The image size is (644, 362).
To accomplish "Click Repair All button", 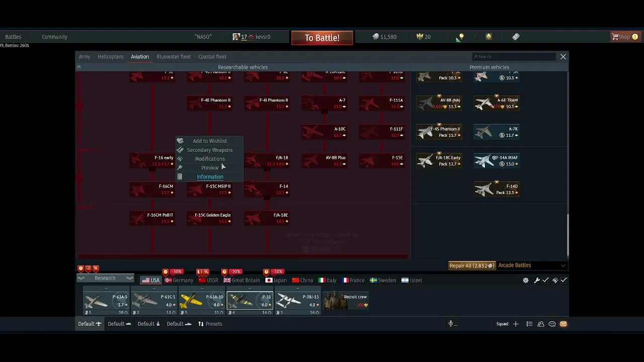I will point(472,265).
